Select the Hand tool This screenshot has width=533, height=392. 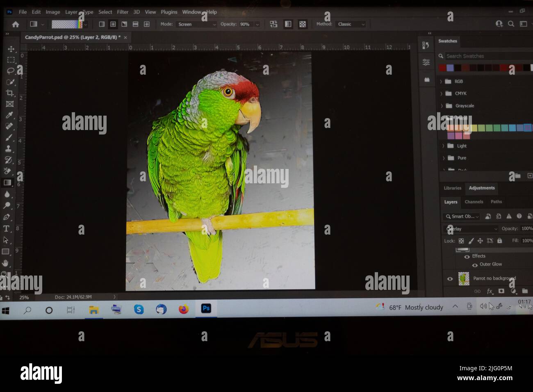coord(6,263)
